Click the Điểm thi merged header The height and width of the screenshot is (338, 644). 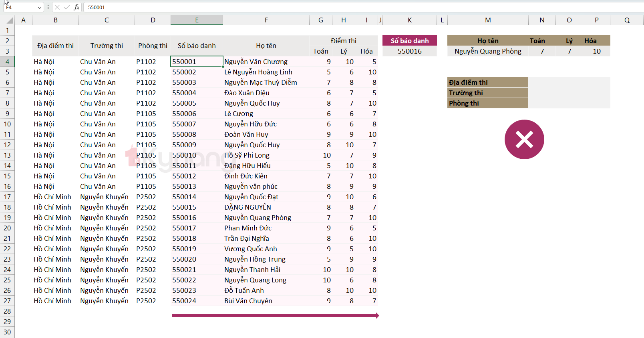pyautogui.click(x=344, y=41)
